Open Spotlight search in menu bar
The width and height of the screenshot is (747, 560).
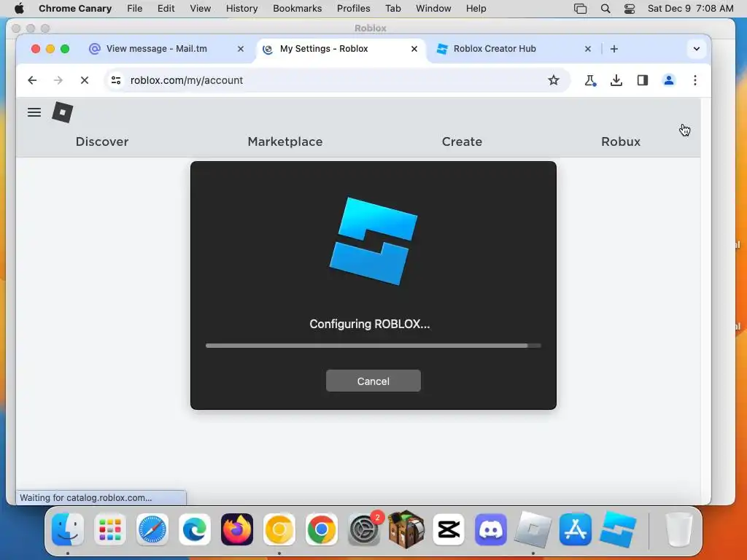(605, 9)
